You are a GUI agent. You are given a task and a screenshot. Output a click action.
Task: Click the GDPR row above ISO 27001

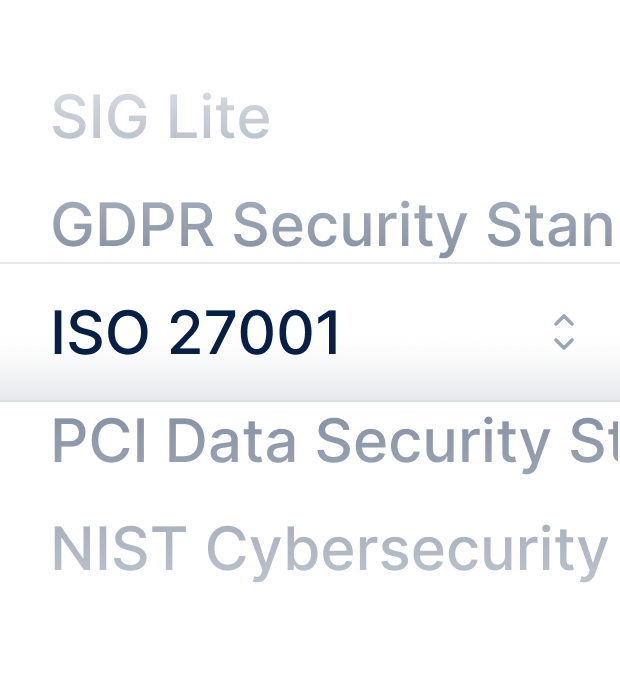[x=331, y=226]
